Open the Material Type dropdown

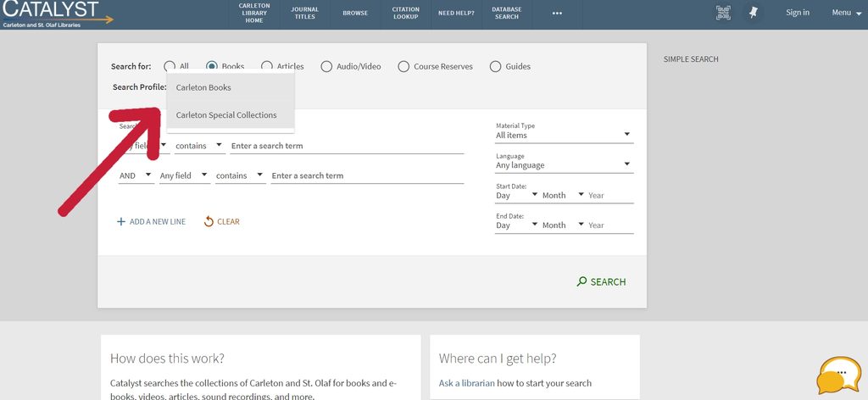pos(563,135)
